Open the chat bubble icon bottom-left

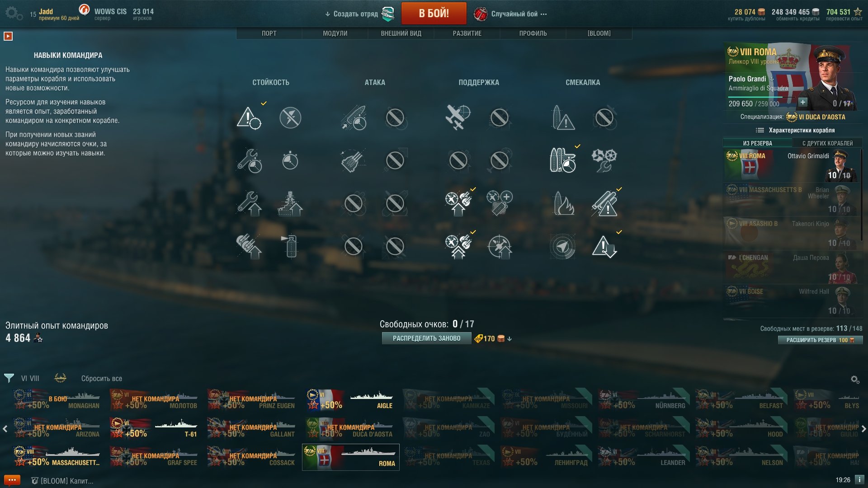coord(12,480)
